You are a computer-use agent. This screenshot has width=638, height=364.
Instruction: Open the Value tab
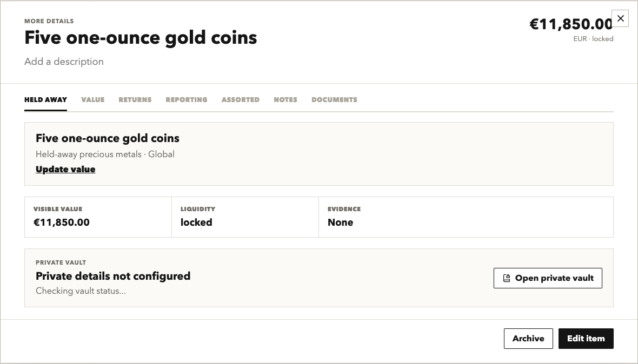pos(93,100)
